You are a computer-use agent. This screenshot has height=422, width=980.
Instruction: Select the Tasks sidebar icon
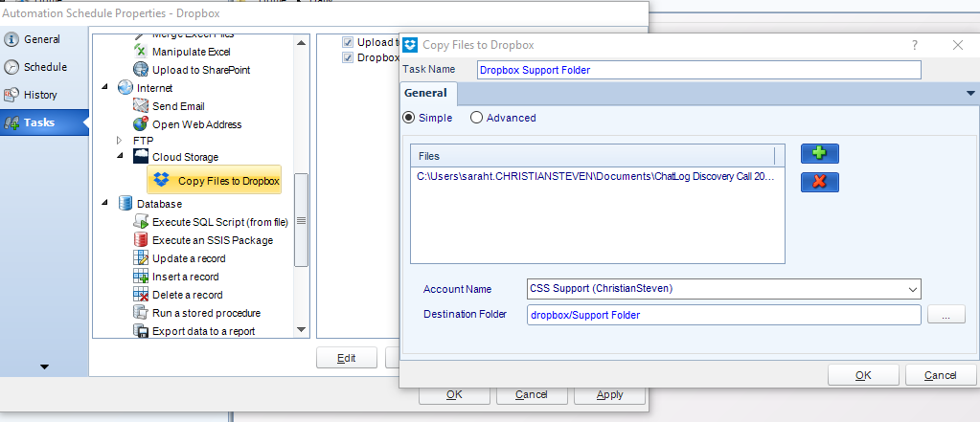(x=11, y=123)
